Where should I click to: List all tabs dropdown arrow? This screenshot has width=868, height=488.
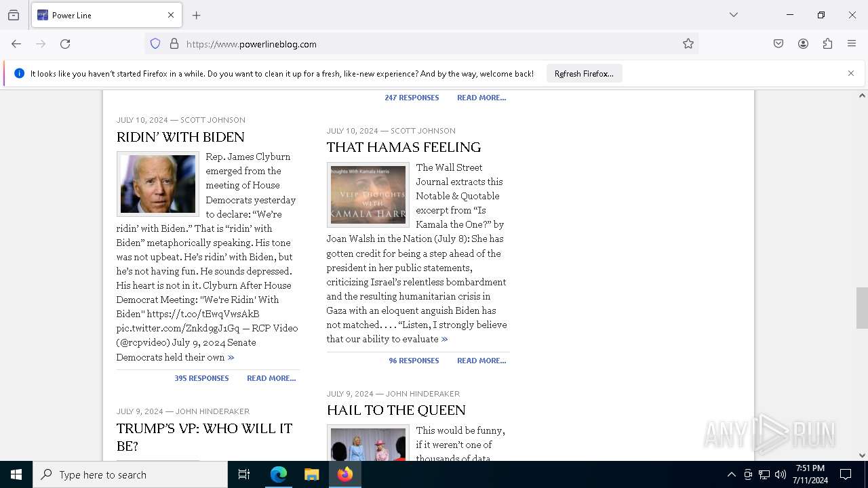(734, 15)
